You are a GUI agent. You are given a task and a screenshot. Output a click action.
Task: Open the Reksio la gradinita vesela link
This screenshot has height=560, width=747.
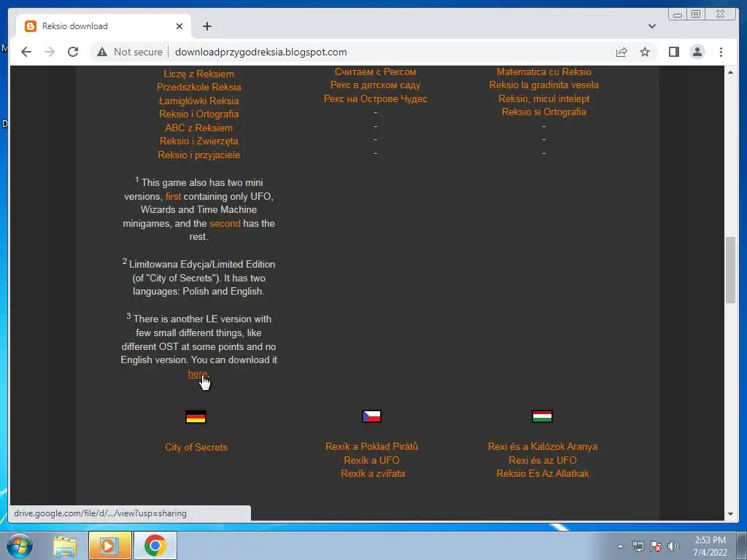(x=544, y=85)
